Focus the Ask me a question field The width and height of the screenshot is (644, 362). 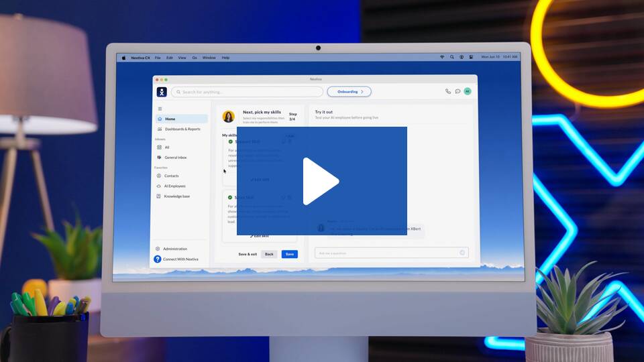pos(391,253)
